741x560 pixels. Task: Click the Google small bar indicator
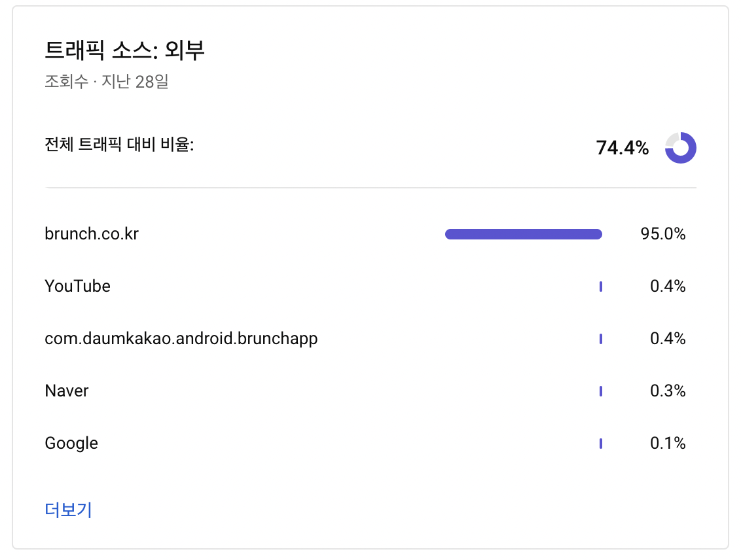[x=601, y=444]
